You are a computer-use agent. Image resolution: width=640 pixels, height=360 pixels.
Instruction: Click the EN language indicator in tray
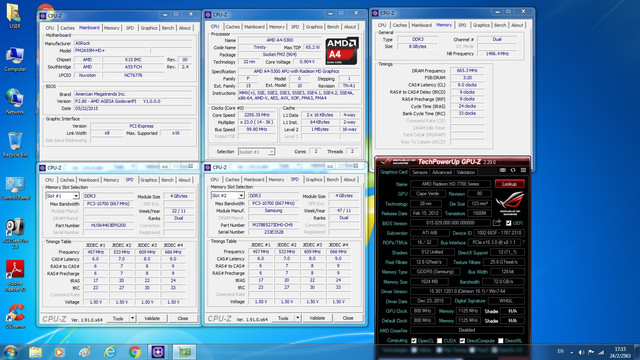(561, 351)
